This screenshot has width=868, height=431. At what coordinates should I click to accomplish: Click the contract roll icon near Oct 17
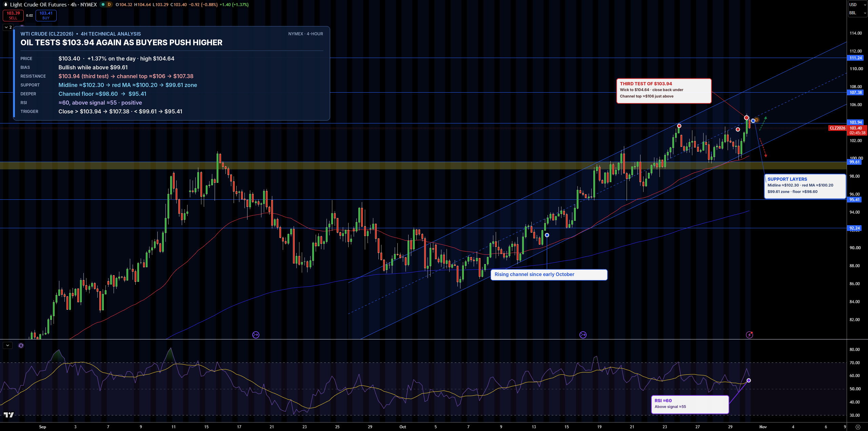[x=583, y=335]
